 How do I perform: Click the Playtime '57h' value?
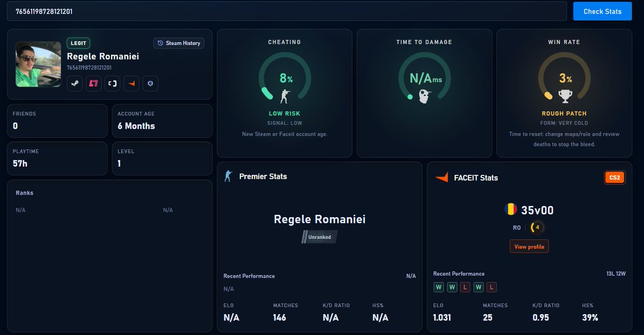[x=20, y=163]
